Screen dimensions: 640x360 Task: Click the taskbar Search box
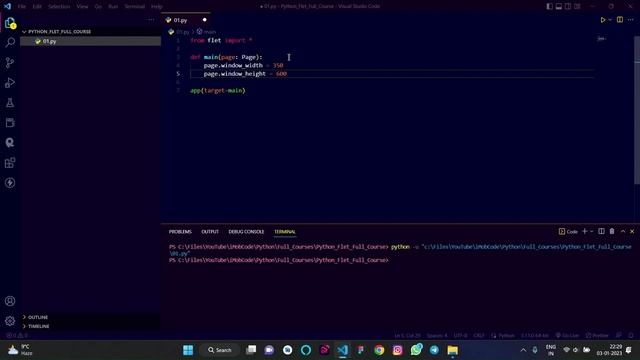pyautogui.click(x=220, y=350)
